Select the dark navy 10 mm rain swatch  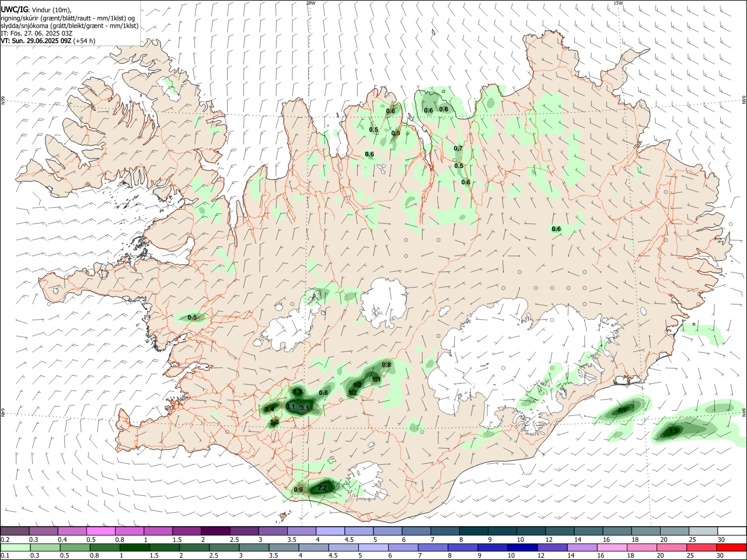click(521, 548)
